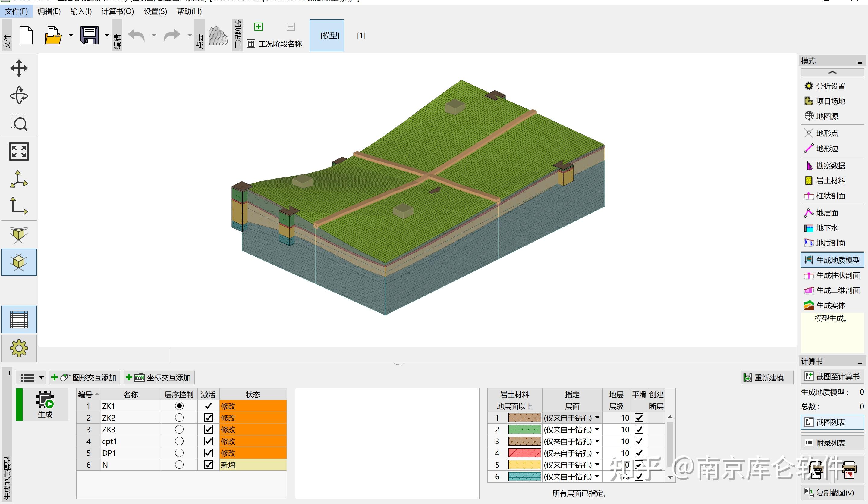Toggle the 平滑 checkbox for layer 3
This screenshot has height=504, width=868.
(639, 441)
